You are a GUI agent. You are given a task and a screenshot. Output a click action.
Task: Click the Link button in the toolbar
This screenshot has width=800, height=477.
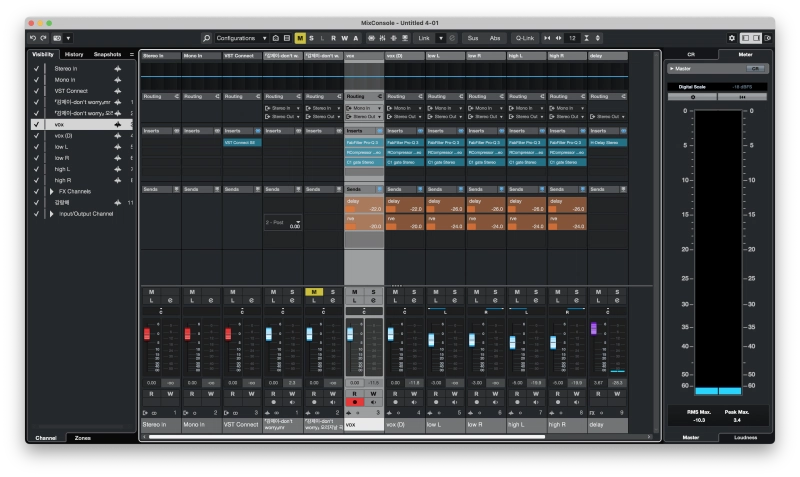point(424,38)
